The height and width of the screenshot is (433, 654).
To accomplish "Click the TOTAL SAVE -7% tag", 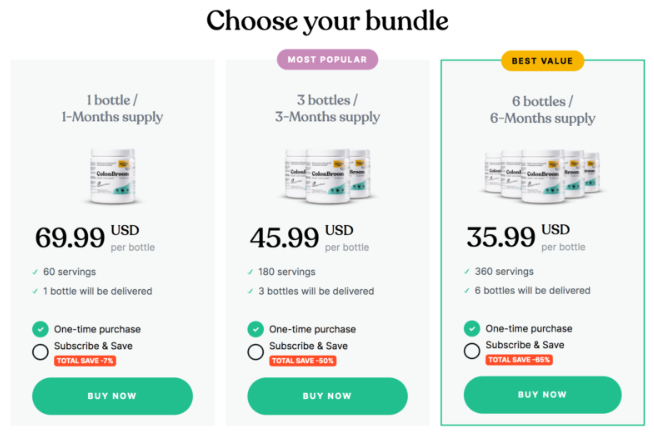I will [x=85, y=361].
